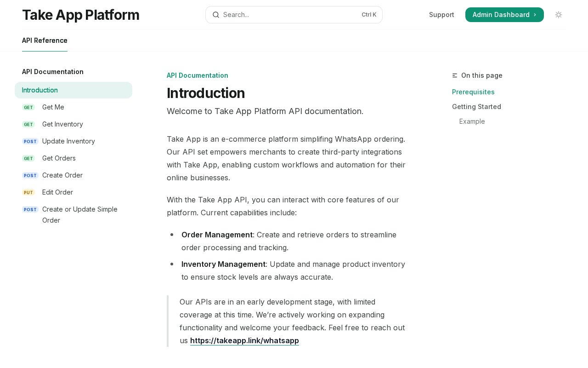Open the Update Inventory endpoint page

[x=73, y=141]
